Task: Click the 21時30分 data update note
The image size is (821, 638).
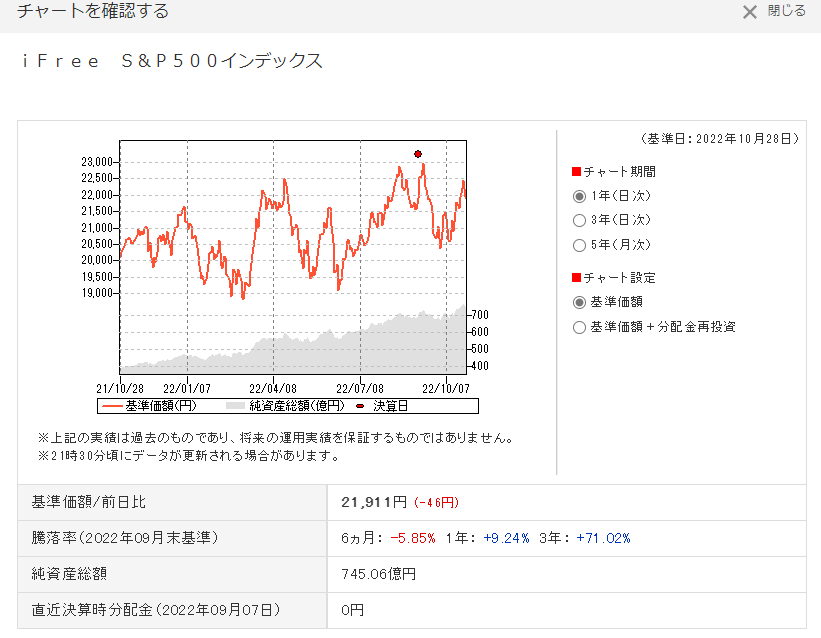Action: point(188,456)
